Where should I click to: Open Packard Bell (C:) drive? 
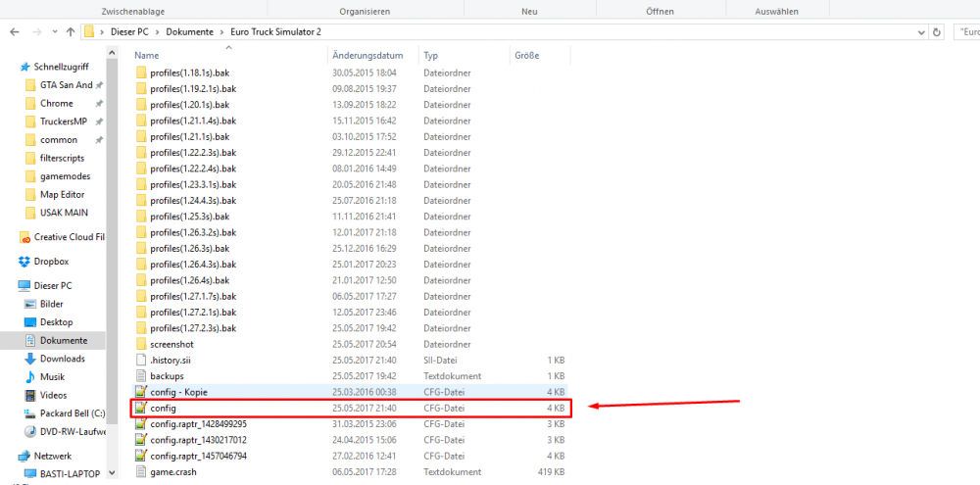(70, 413)
